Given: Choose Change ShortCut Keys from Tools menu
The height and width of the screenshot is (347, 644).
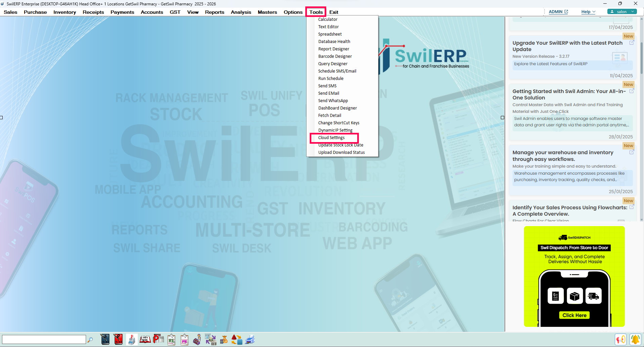Looking at the screenshot, I should click(x=338, y=123).
